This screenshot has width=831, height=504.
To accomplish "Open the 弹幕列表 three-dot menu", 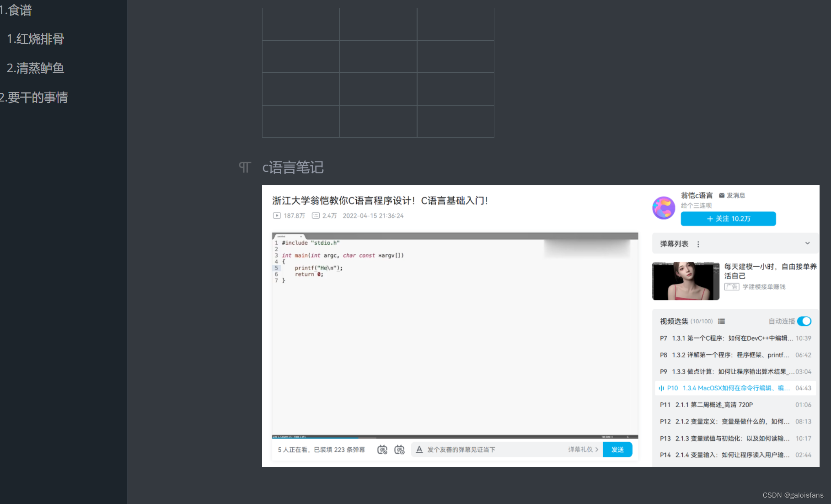I will [x=698, y=244].
